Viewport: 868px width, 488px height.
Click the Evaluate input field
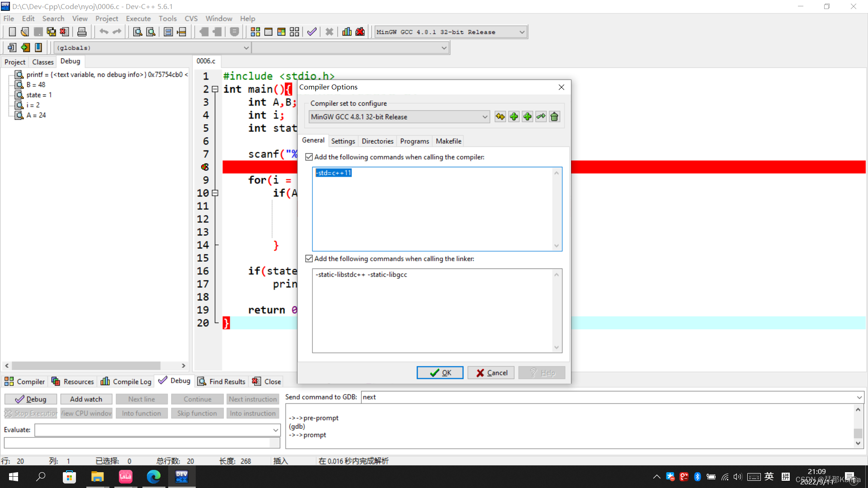pyautogui.click(x=156, y=430)
